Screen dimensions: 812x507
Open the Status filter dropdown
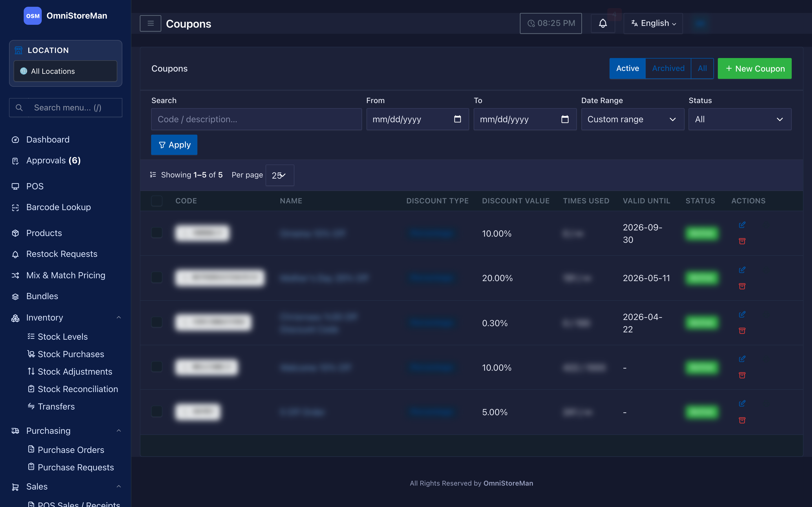740,119
